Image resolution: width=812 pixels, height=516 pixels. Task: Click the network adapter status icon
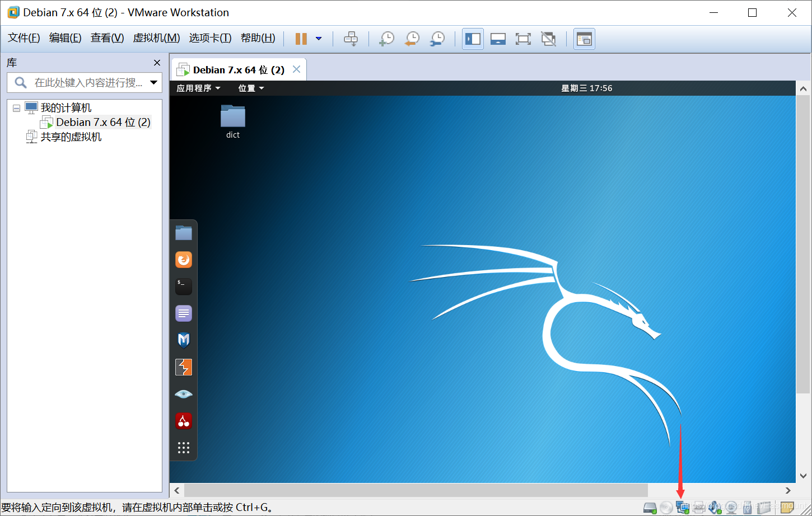(683, 507)
